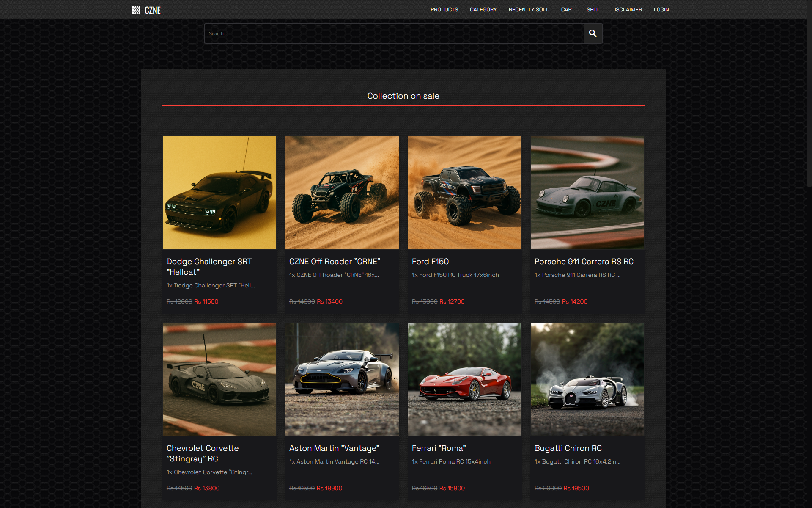Image resolution: width=812 pixels, height=508 pixels.
Task: Click the CZNE grid logo icon
Action: click(x=136, y=10)
